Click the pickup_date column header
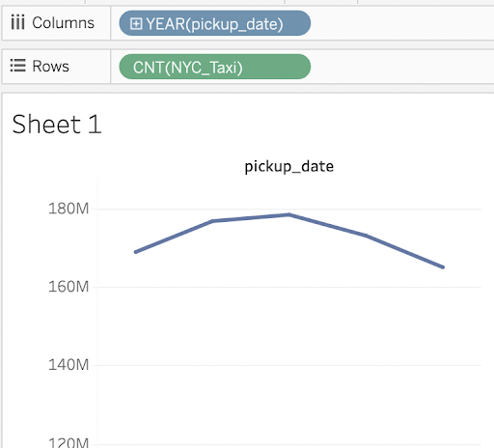Screen dimensions: 494x448 click(x=289, y=167)
